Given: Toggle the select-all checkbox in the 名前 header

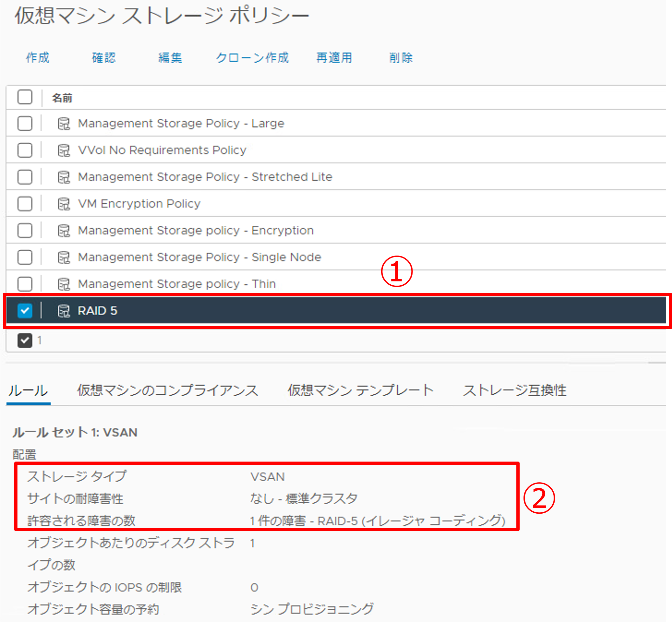Looking at the screenshot, I should (25, 97).
